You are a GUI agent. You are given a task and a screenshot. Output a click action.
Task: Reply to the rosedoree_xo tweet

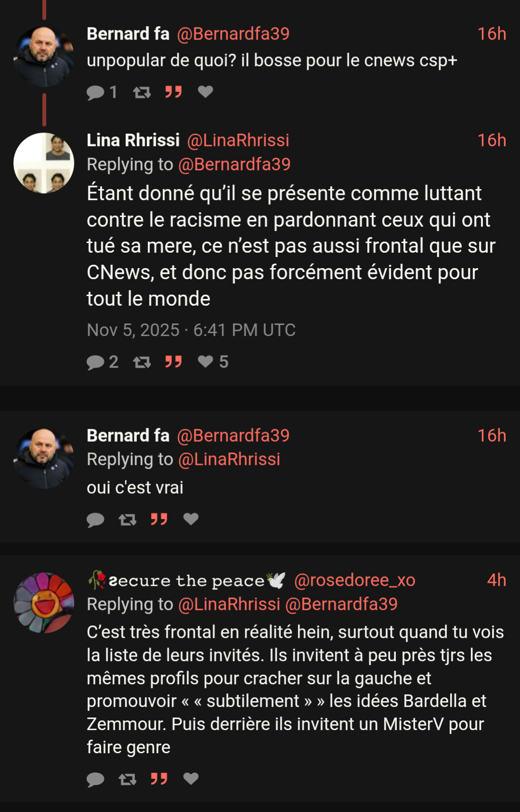click(95, 779)
